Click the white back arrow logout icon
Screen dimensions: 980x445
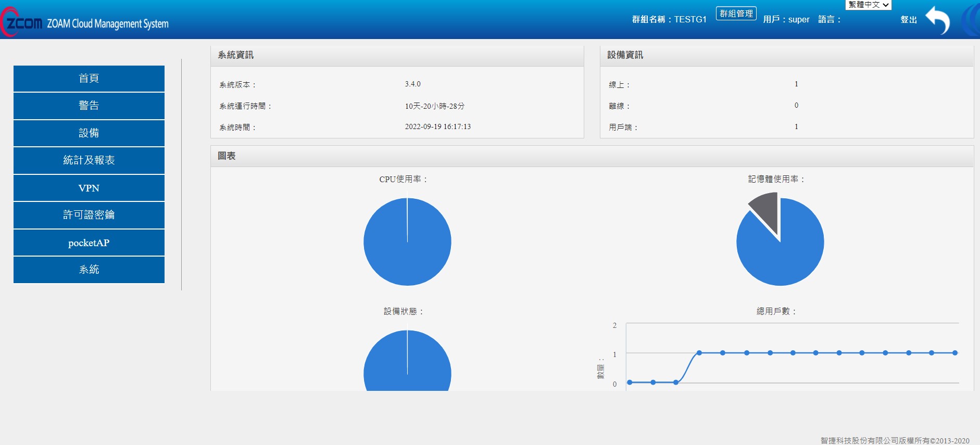coord(938,20)
